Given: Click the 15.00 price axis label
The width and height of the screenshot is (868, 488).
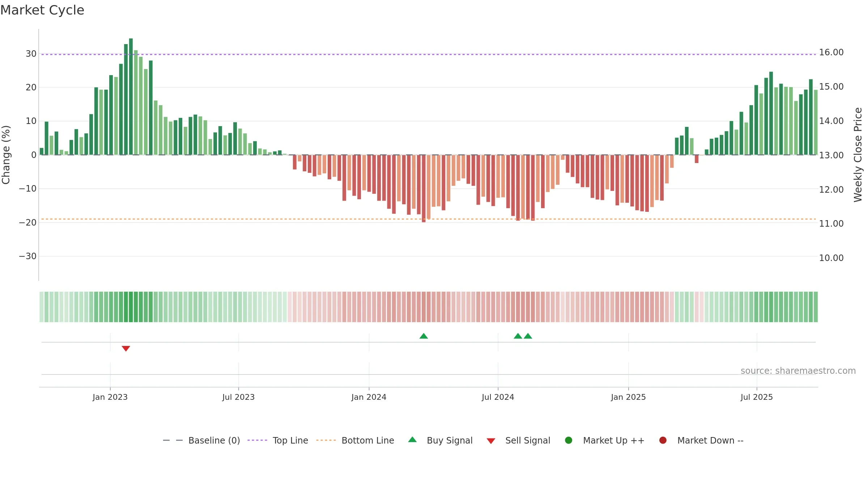Looking at the screenshot, I should 831,87.
